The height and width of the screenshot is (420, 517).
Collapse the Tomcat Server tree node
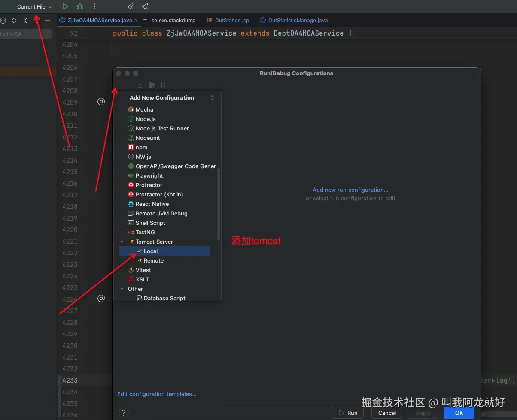122,242
